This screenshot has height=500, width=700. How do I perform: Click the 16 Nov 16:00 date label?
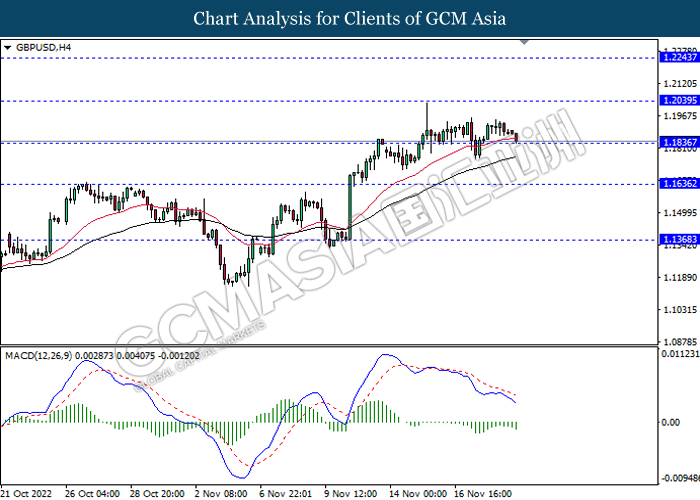click(x=483, y=494)
